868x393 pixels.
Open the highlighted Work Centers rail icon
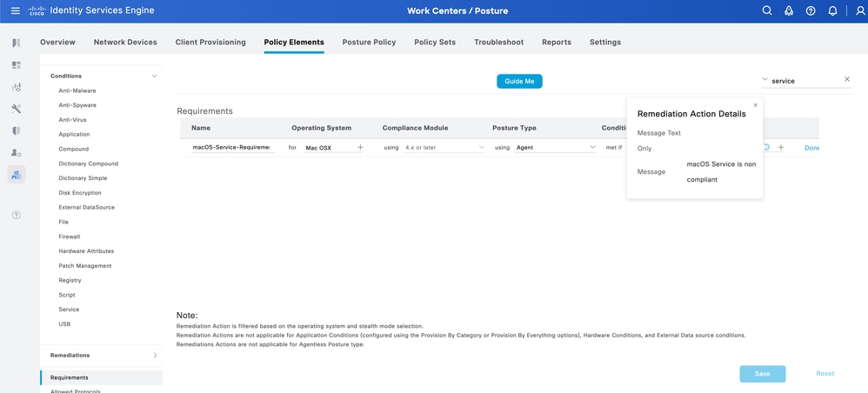[16, 175]
